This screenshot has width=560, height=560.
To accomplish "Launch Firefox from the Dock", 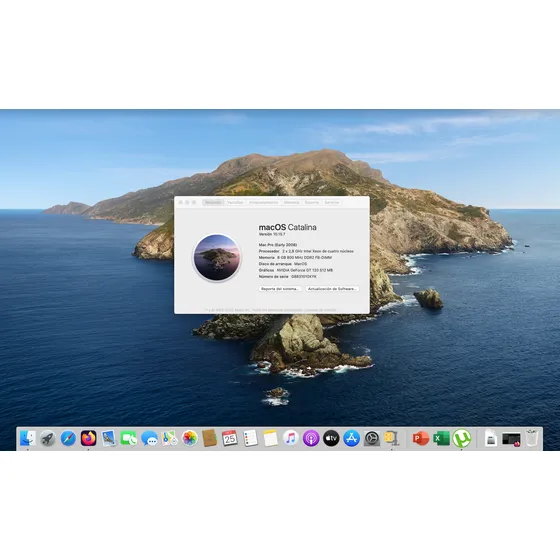I will (x=88, y=438).
